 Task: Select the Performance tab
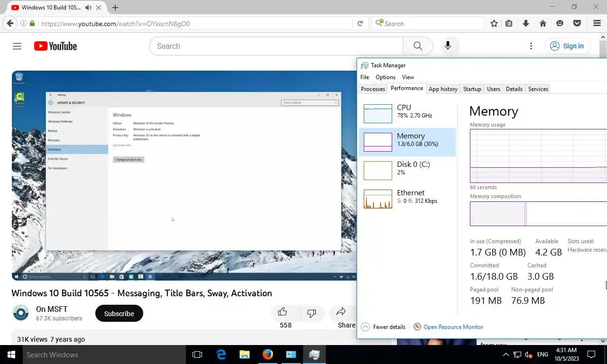[x=407, y=88]
